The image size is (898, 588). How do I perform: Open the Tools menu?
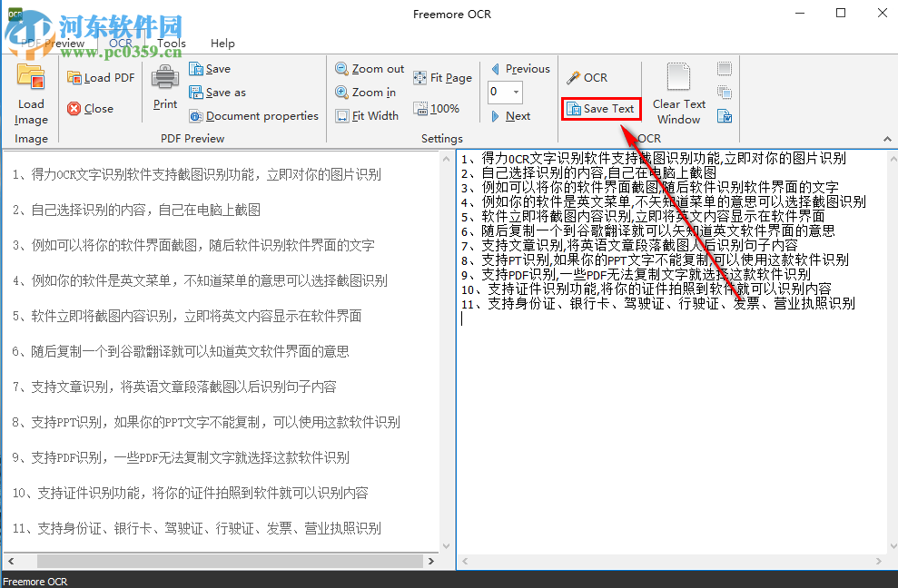coord(172,43)
